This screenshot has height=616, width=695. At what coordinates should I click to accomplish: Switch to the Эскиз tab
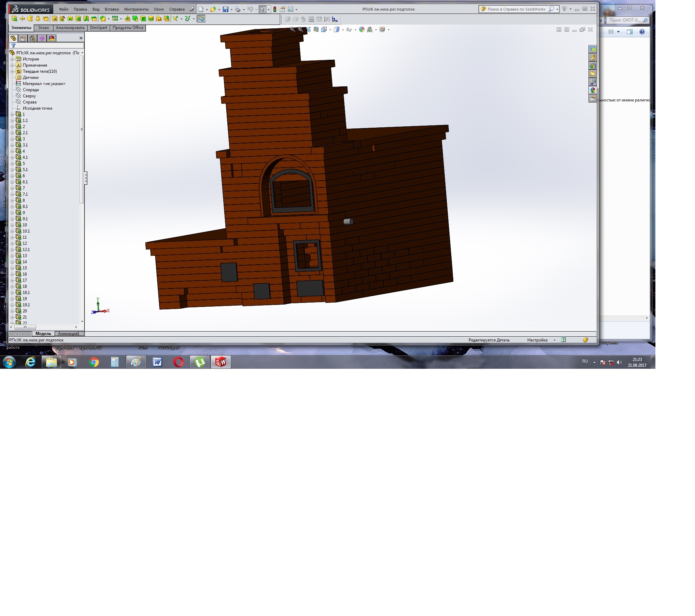(43, 28)
